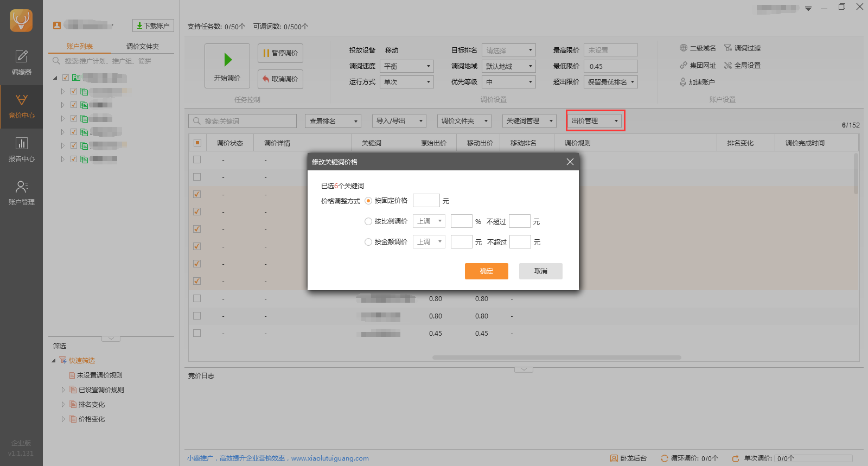Click the 快速筛选 filter icon
Screen dimensions: 868x466
(63, 361)
